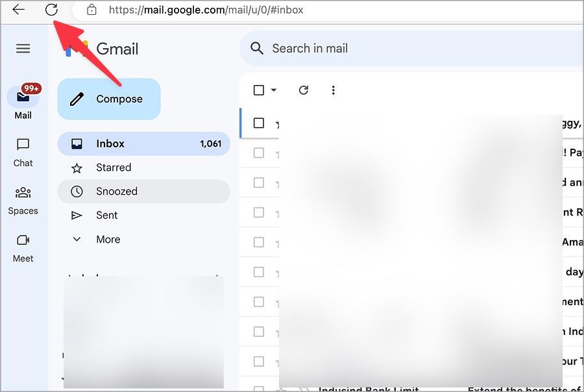
Task: Select the email ending 'Ind' with its checkbox
Action: pyautogui.click(x=259, y=332)
